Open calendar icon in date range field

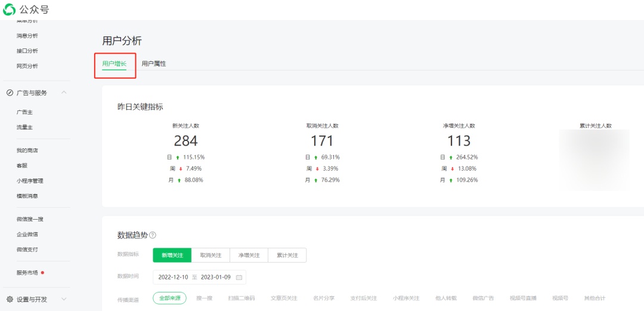[x=239, y=277]
